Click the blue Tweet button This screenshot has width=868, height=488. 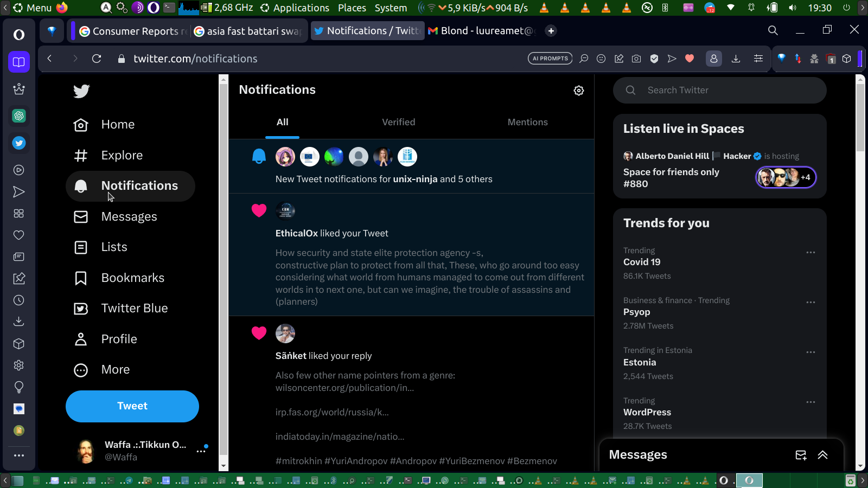[132, 406]
